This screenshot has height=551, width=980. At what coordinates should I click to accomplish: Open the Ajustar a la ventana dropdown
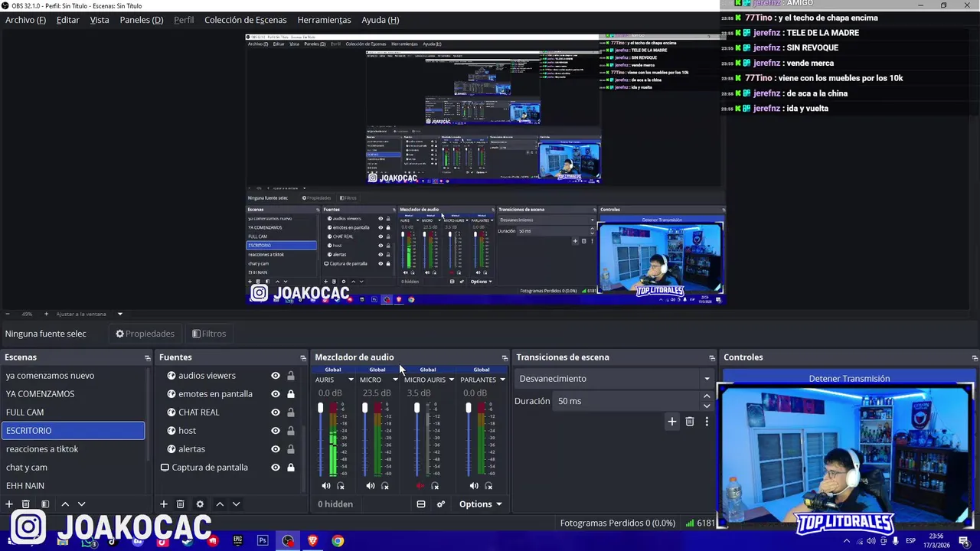[x=119, y=314]
